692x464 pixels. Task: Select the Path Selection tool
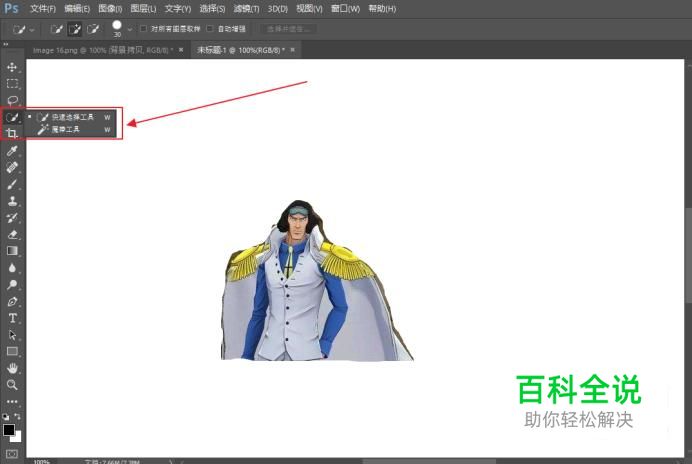pyautogui.click(x=12, y=335)
